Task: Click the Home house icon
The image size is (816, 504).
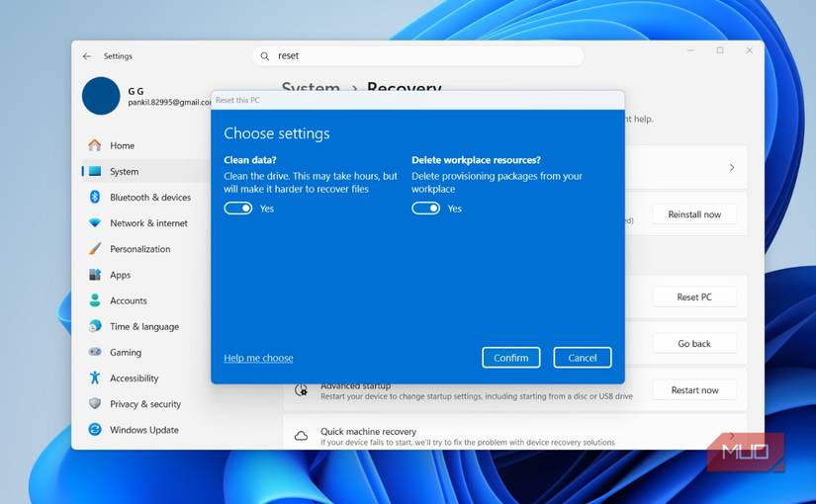Action: pyautogui.click(x=95, y=145)
